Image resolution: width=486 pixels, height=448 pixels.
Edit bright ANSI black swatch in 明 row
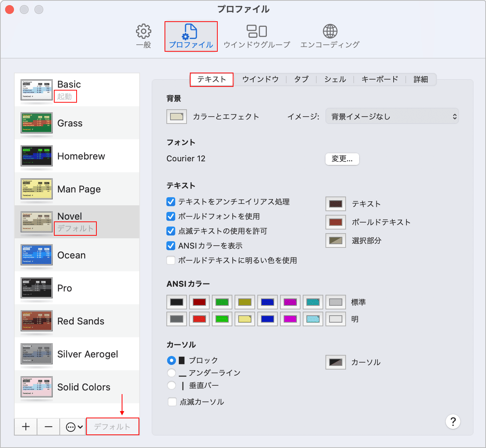pyautogui.click(x=177, y=319)
